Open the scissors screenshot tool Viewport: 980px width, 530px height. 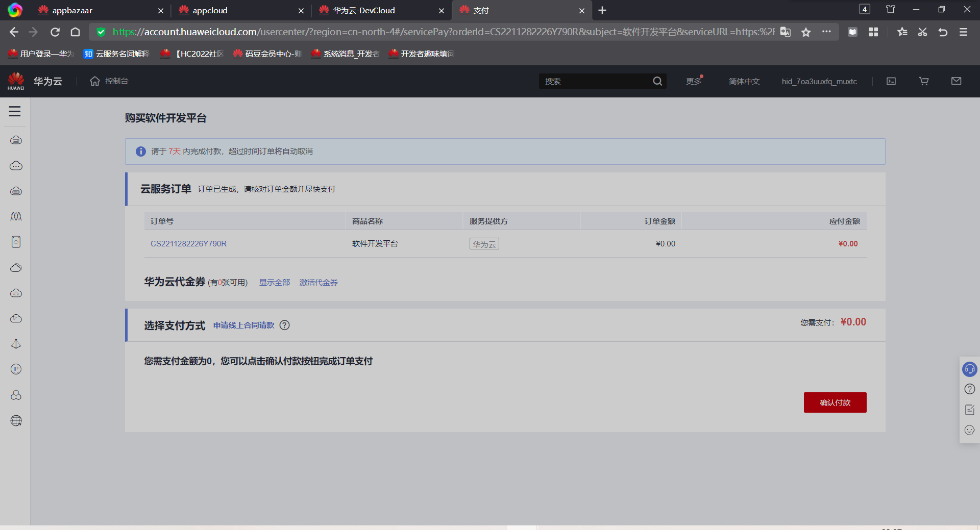[x=922, y=32]
